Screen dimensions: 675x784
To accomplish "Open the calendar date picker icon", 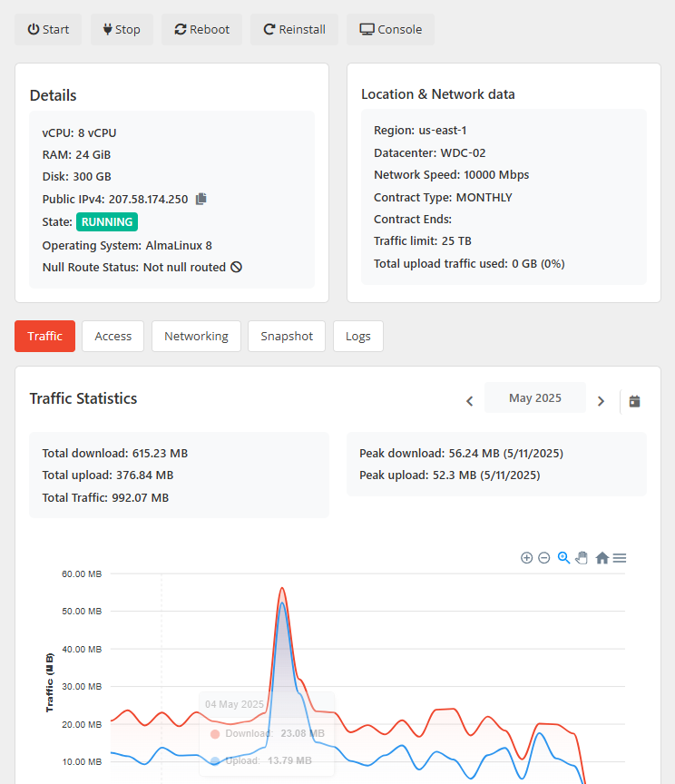I will point(635,401).
